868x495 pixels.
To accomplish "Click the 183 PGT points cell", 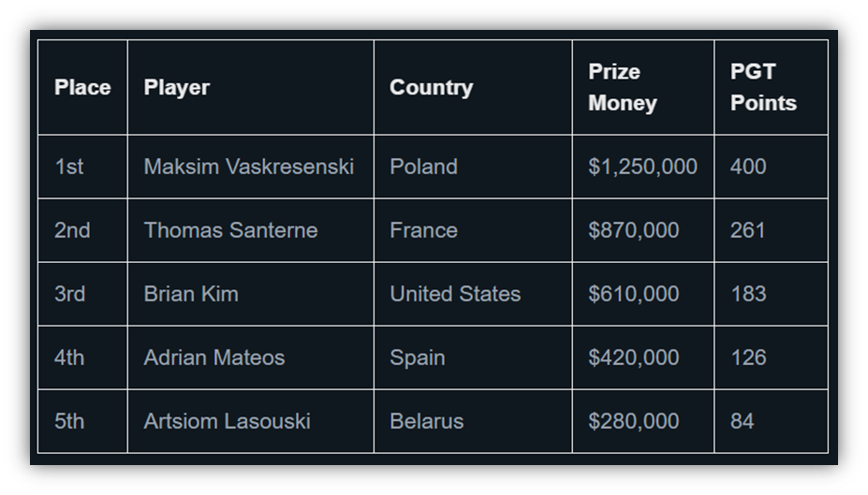I will [x=772, y=294].
